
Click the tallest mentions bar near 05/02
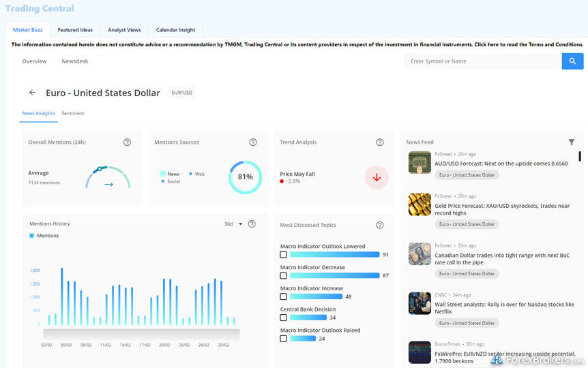coord(62,296)
